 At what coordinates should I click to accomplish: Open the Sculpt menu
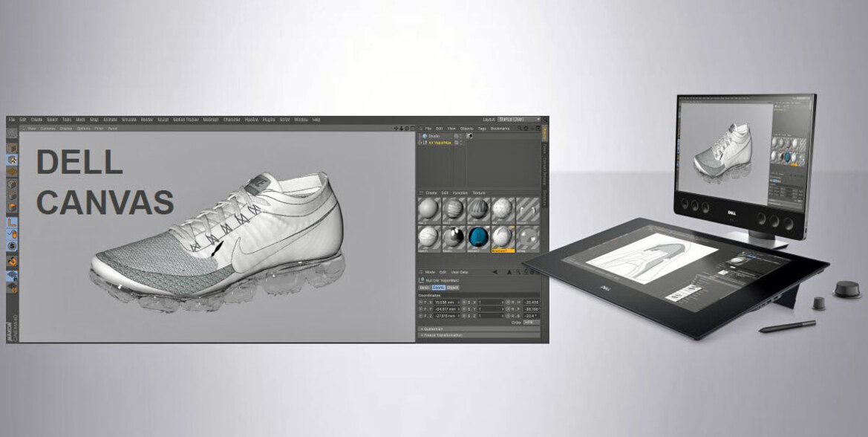click(163, 120)
